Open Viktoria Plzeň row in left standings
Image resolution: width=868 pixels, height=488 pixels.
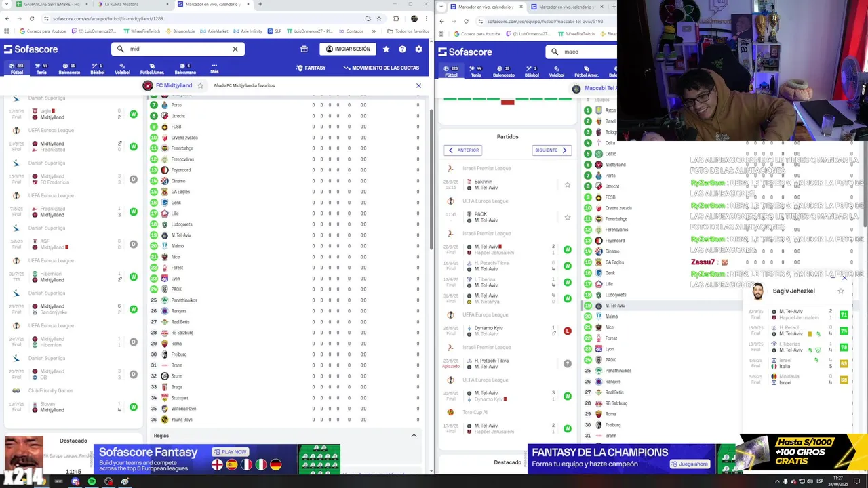pyautogui.click(x=286, y=409)
